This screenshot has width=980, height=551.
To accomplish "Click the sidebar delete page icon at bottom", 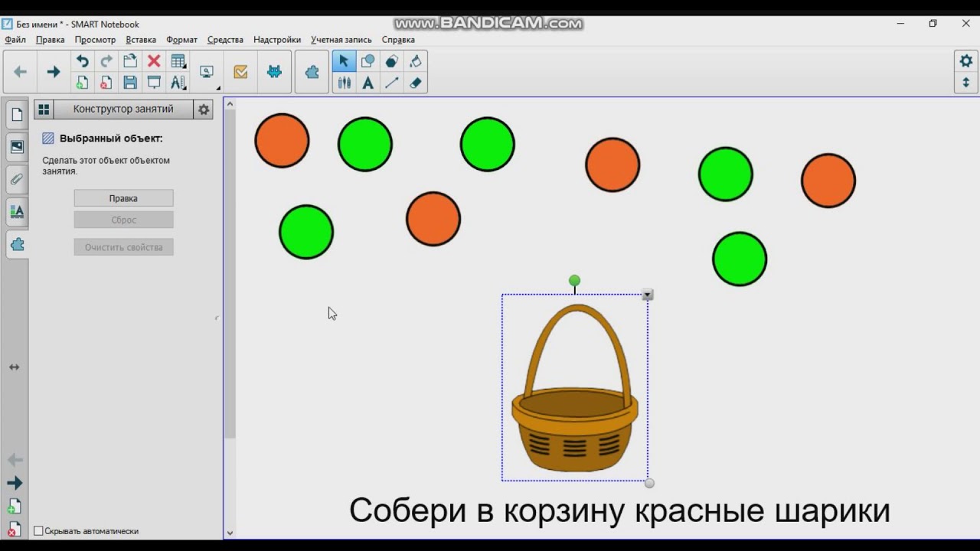I will point(15,529).
